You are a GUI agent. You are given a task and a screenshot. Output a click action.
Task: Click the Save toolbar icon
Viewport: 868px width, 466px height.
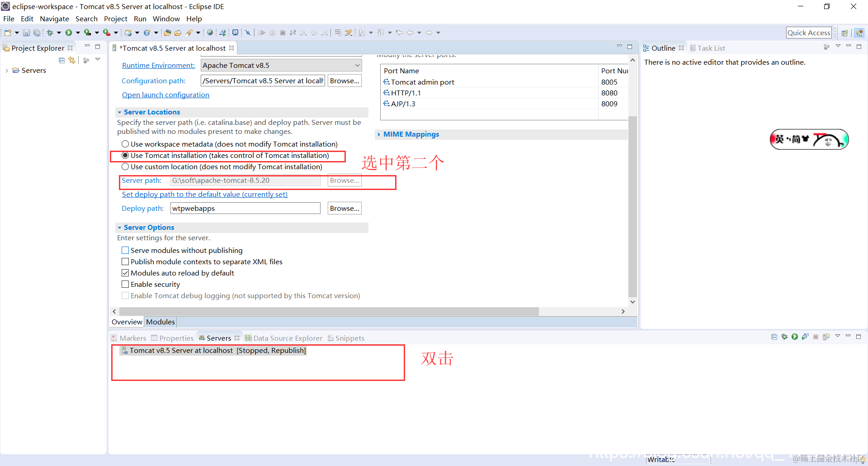(26, 33)
